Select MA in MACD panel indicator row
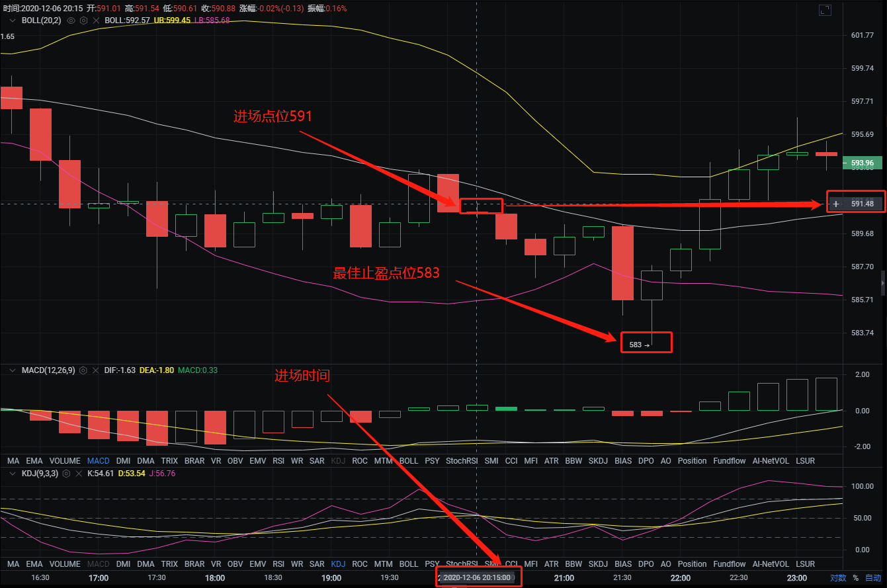 tap(13, 460)
